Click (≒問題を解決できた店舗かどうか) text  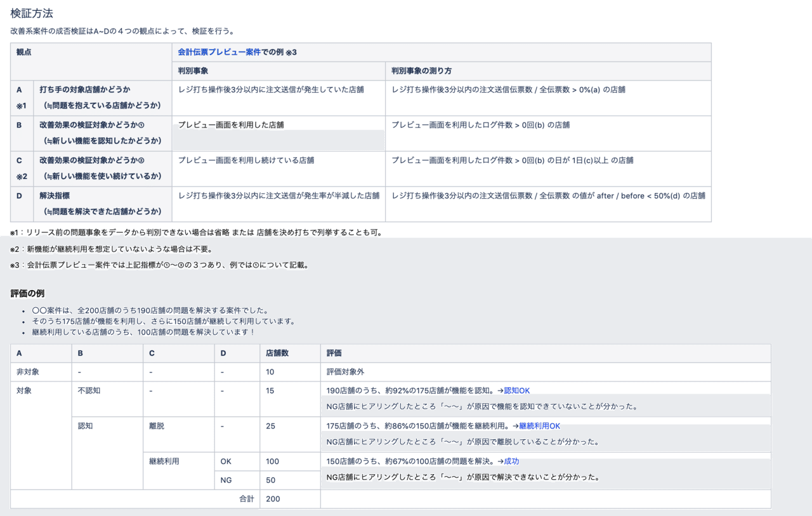point(102,211)
